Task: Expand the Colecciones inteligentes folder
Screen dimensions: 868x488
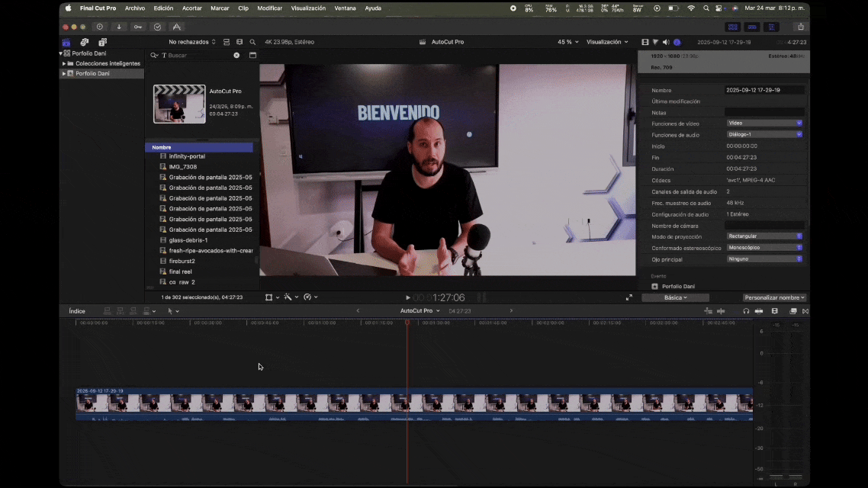Action: click(x=64, y=63)
